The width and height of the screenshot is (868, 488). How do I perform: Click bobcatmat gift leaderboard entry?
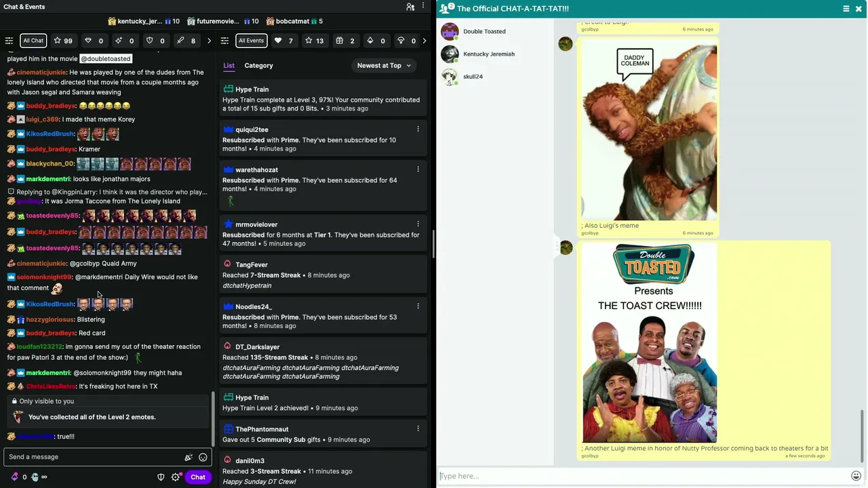click(294, 21)
